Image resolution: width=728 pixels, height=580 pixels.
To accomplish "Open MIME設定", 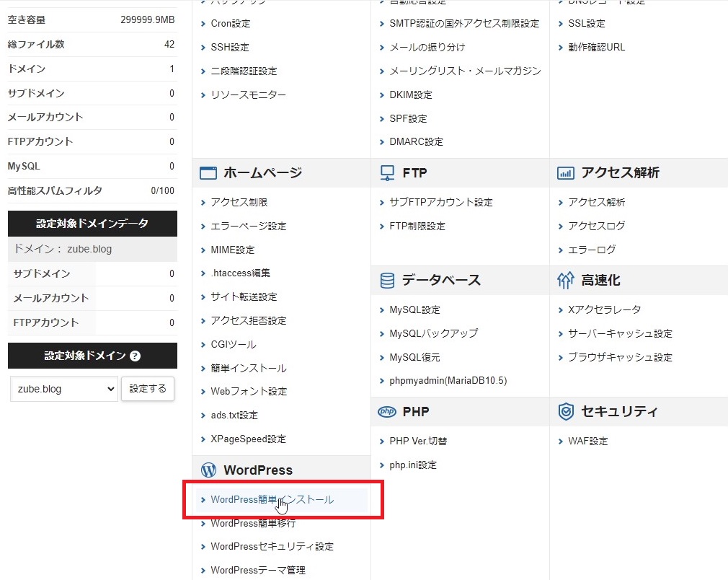I will 233,250.
